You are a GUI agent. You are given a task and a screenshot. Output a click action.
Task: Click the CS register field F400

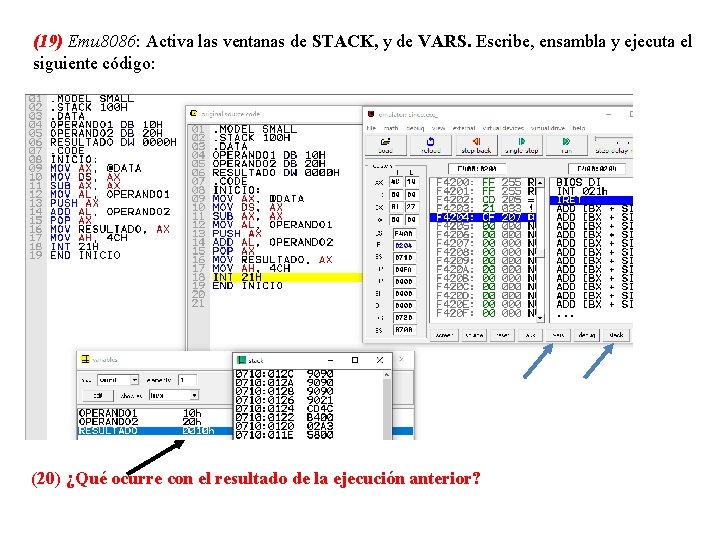pos(404,233)
